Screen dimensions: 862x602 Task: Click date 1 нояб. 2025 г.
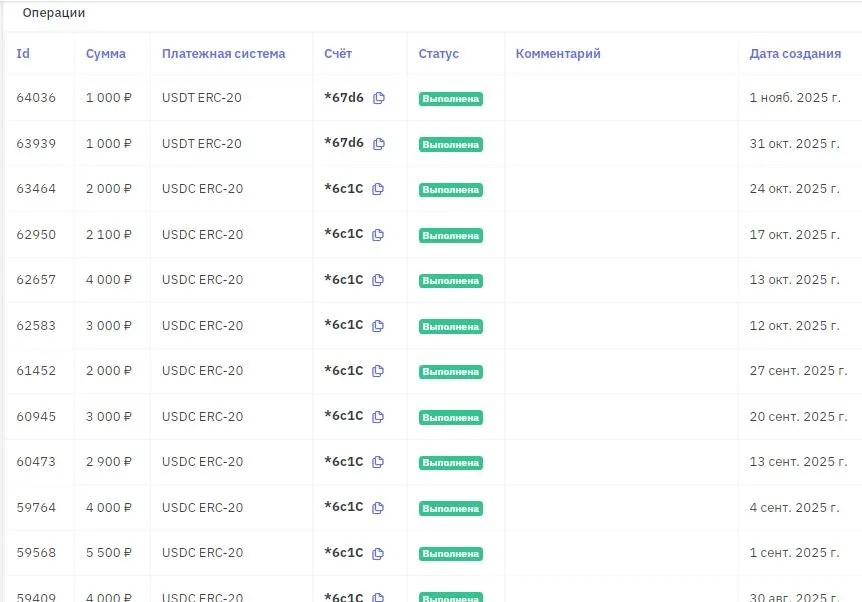[x=795, y=98]
